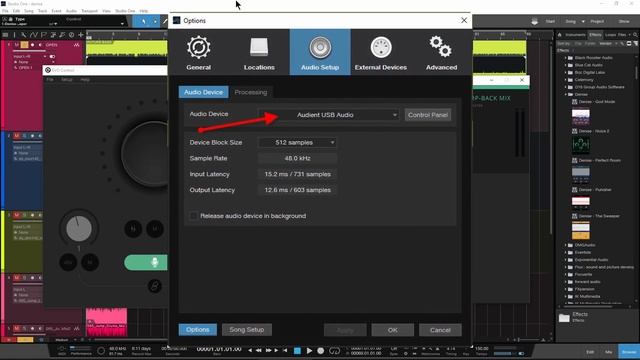Click the Input Latency value 15.2 ms
The height and width of the screenshot is (360, 640).
[298, 174]
